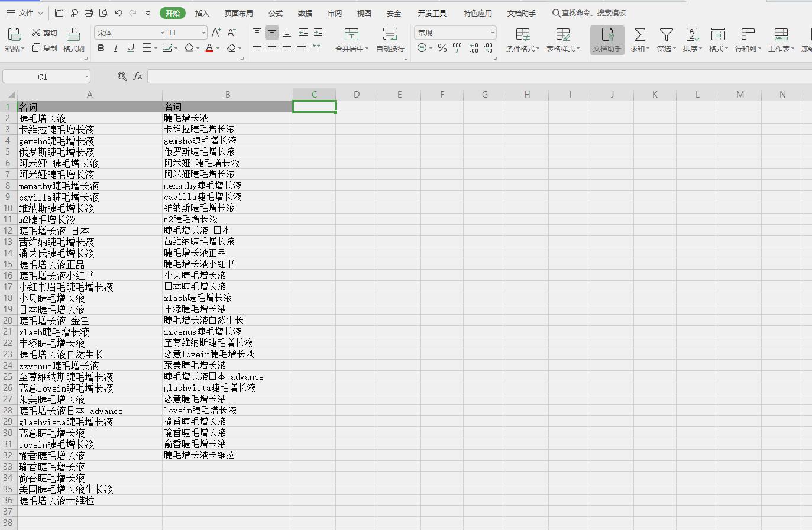
Task: Open the 公式 (Formulas) tab
Action: point(276,13)
